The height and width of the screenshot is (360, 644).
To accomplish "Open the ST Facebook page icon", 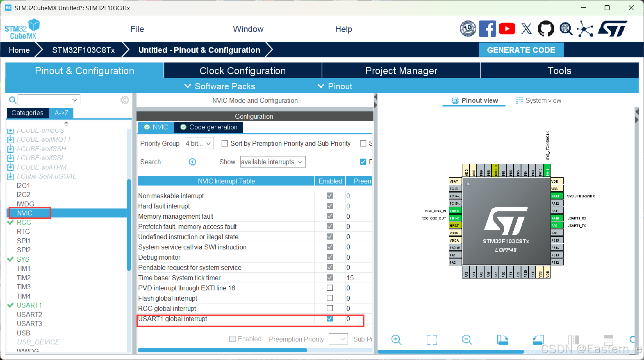I will [487, 29].
